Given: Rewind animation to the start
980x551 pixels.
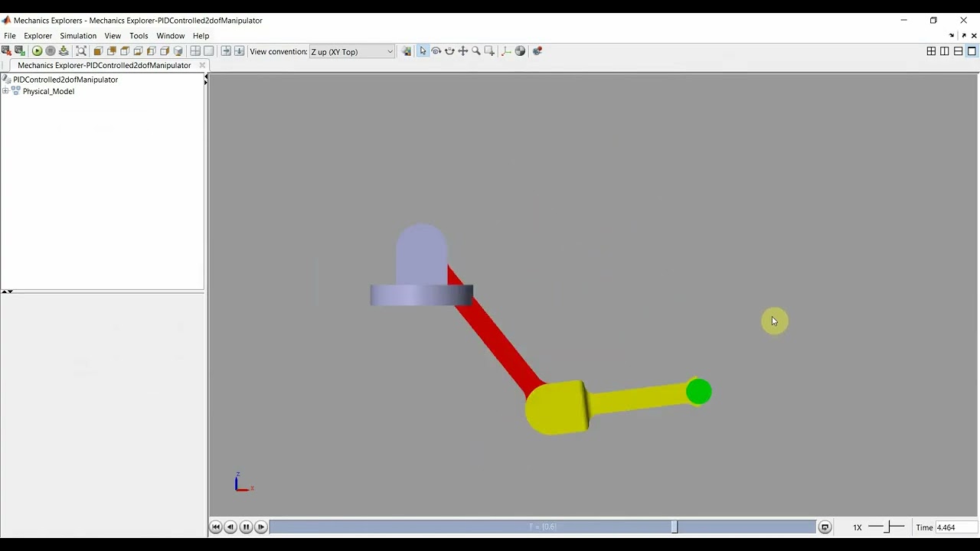Looking at the screenshot, I should (216, 527).
